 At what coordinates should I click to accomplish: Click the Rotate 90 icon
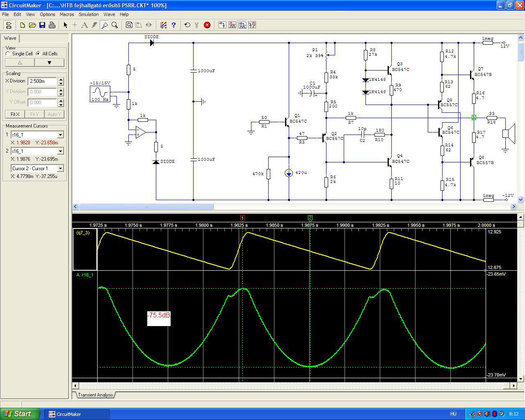tap(139, 25)
